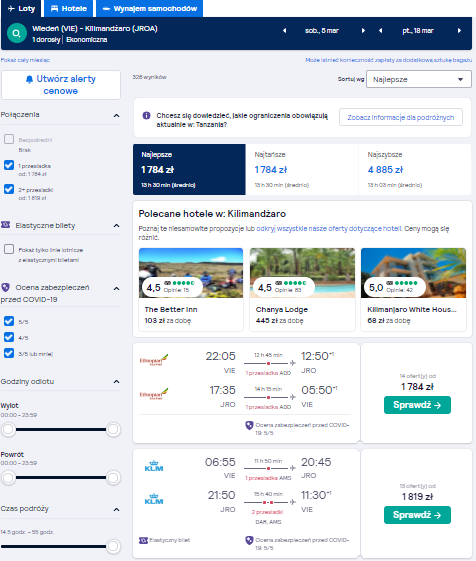Image resolution: width=476 pixels, height=561 pixels.
Task: Select the Najszybsze 4 885 zł tab
Action: (x=415, y=170)
